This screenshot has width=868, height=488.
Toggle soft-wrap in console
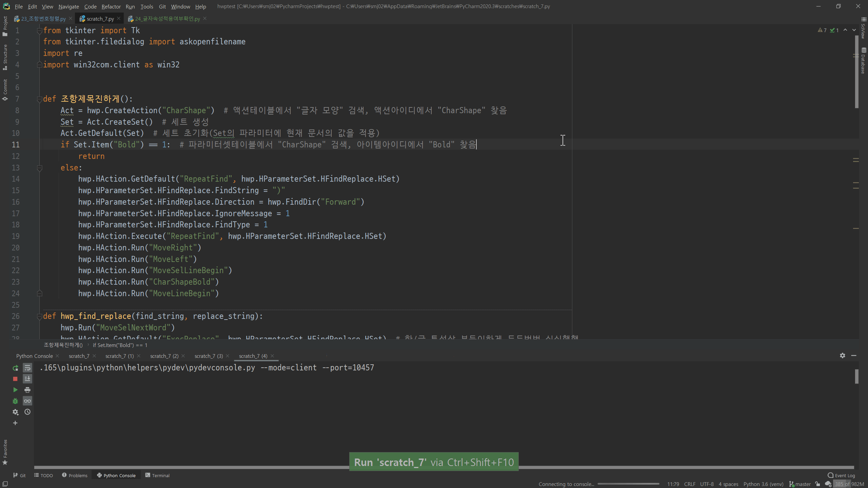coord(27,368)
